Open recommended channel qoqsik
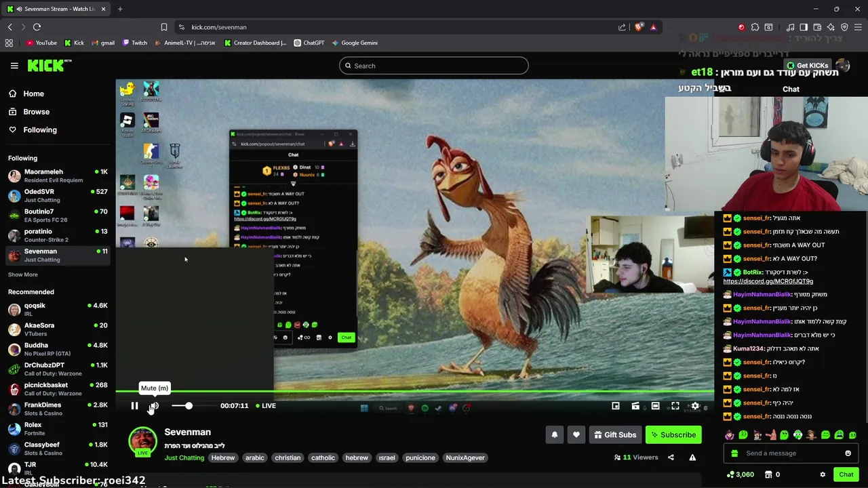 tap(58, 309)
